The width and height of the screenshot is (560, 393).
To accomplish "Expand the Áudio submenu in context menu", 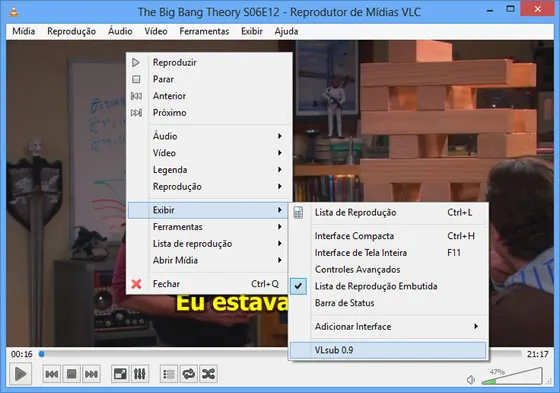I will tap(208, 136).
